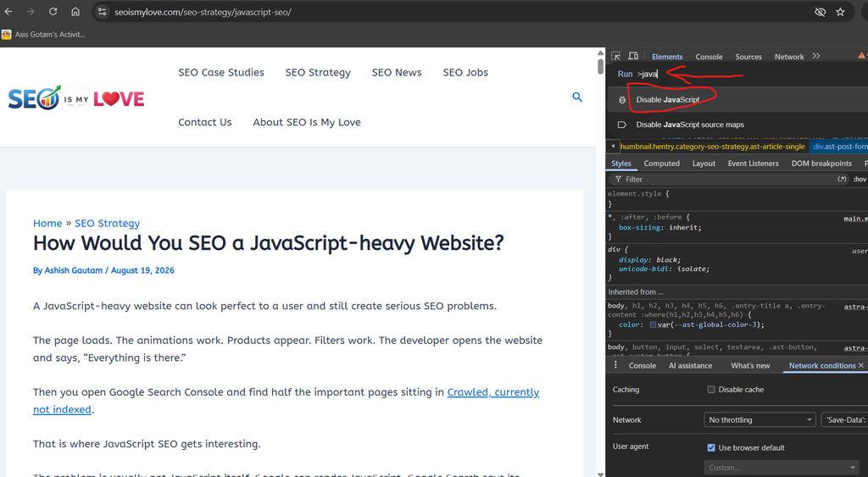
Task: Open the AI assistance drawer tab
Action: [690, 366]
